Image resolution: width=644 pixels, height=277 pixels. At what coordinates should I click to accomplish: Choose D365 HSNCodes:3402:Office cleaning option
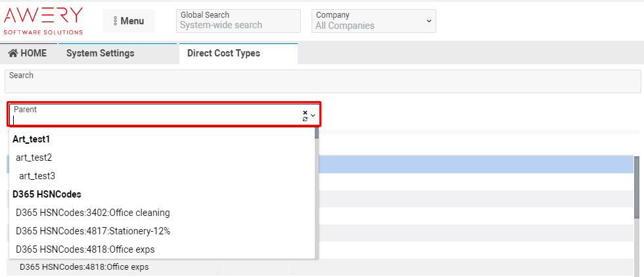(93, 213)
